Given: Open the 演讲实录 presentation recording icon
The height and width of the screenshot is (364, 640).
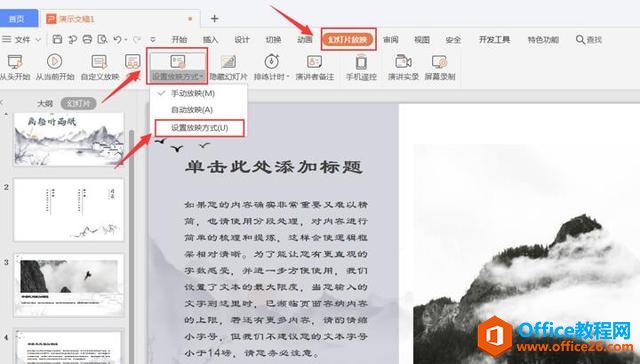Looking at the screenshot, I should (403, 62).
